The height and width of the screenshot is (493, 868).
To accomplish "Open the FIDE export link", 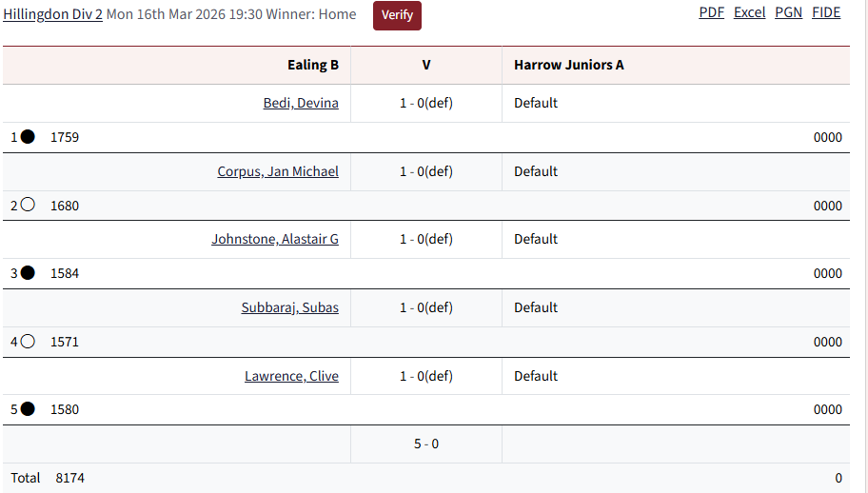I will point(826,12).
